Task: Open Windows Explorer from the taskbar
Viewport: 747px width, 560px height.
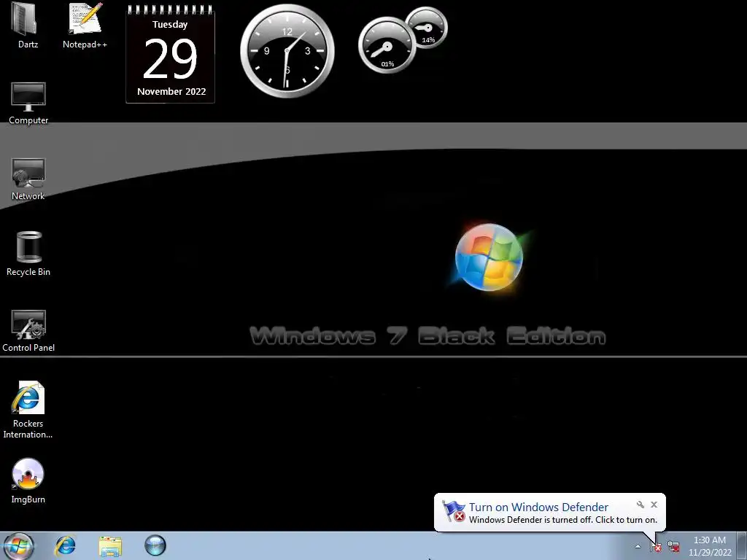Action: point(110,545)
